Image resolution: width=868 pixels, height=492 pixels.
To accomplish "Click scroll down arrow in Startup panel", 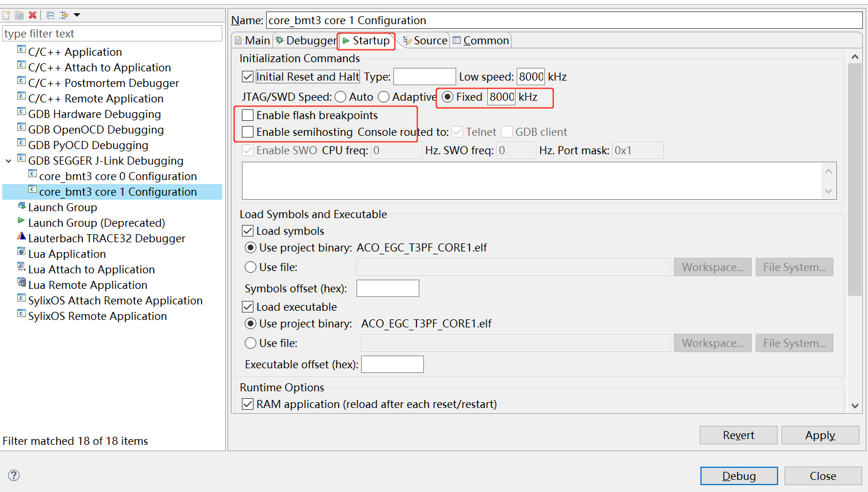I will point(855,406).
